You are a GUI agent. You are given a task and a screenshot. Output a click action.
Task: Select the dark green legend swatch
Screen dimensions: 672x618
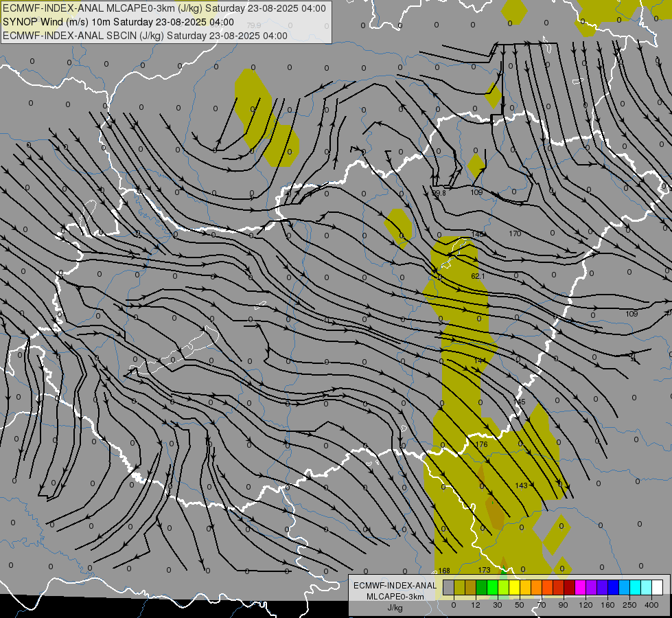point(482,587)
